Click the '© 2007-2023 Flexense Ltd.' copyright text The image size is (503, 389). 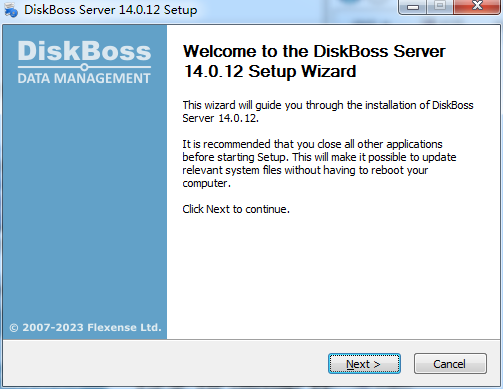85,327
